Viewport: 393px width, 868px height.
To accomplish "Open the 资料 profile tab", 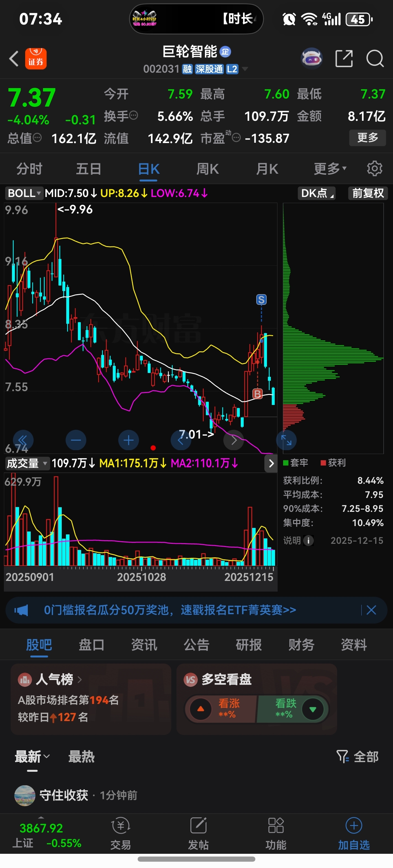I will point(354,645).
